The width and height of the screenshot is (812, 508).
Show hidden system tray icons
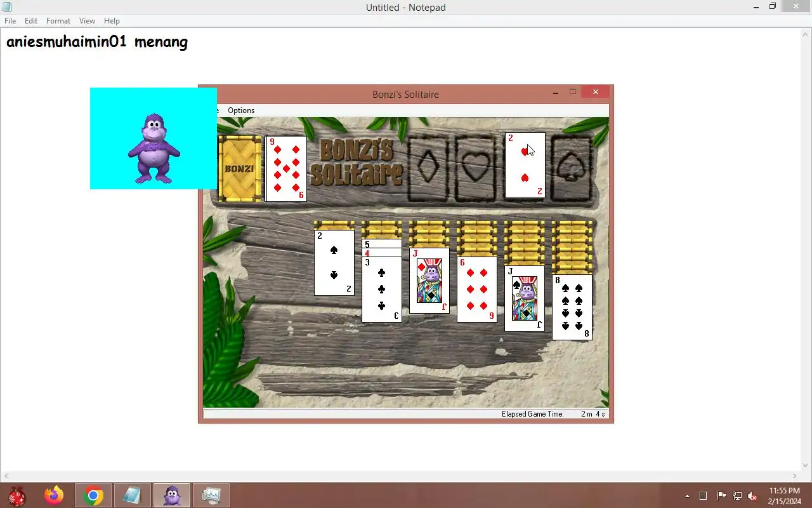pos(687,496)
